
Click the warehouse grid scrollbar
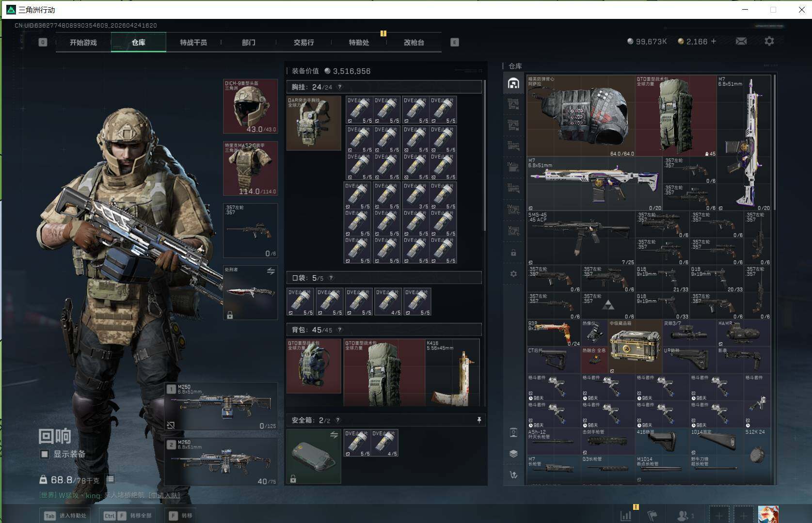coord(775,142)
